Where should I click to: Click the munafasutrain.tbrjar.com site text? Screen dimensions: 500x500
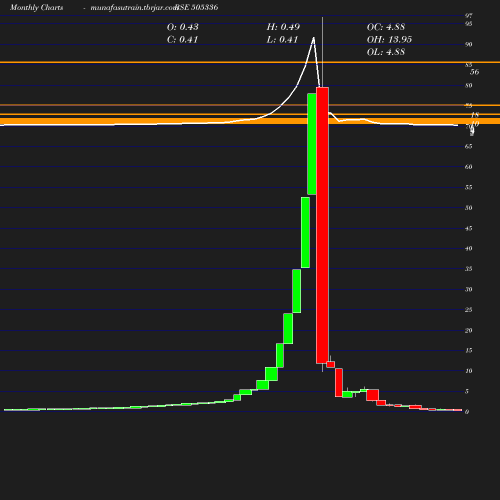pos(134,7)
